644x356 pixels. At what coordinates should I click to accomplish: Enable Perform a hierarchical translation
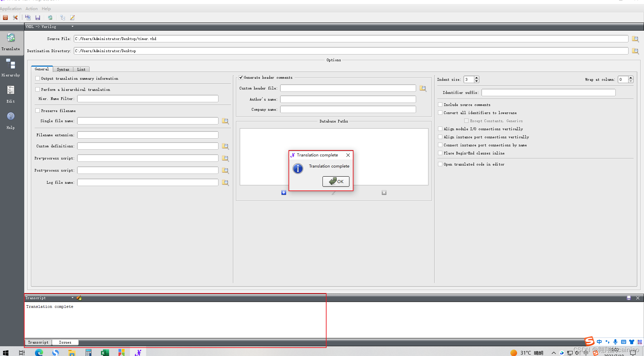tap(38, 90)
